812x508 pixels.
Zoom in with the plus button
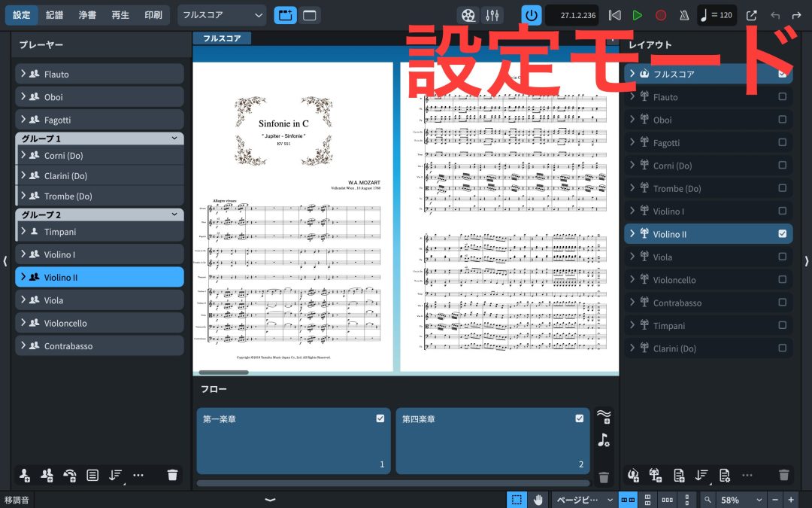tap(791, 500)
